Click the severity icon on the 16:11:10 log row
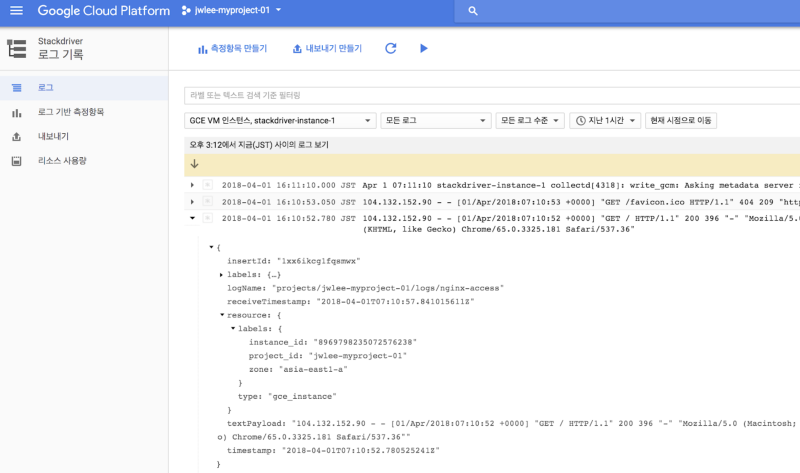 pos(207,185)
